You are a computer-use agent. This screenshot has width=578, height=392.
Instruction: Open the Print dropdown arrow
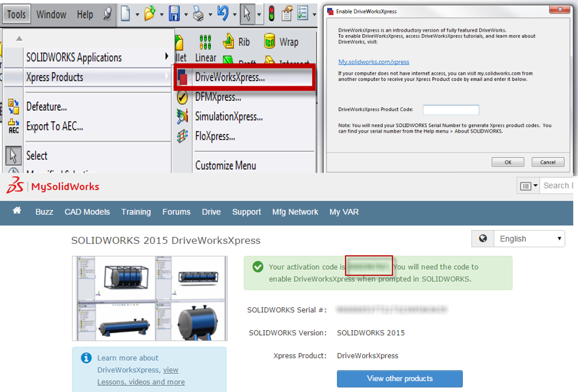coord(210,15)
